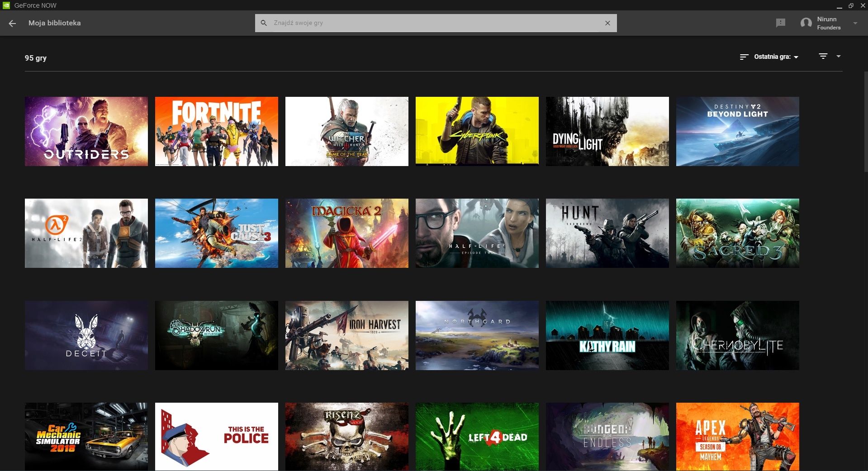Open Dungeon of the Endless tile
The height and width of the screenshot is (471, 868).
607,437
